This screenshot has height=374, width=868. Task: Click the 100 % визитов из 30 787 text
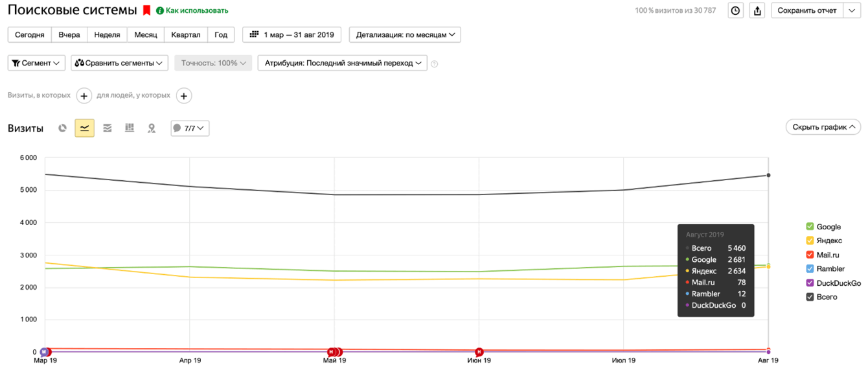pos(676,10)
